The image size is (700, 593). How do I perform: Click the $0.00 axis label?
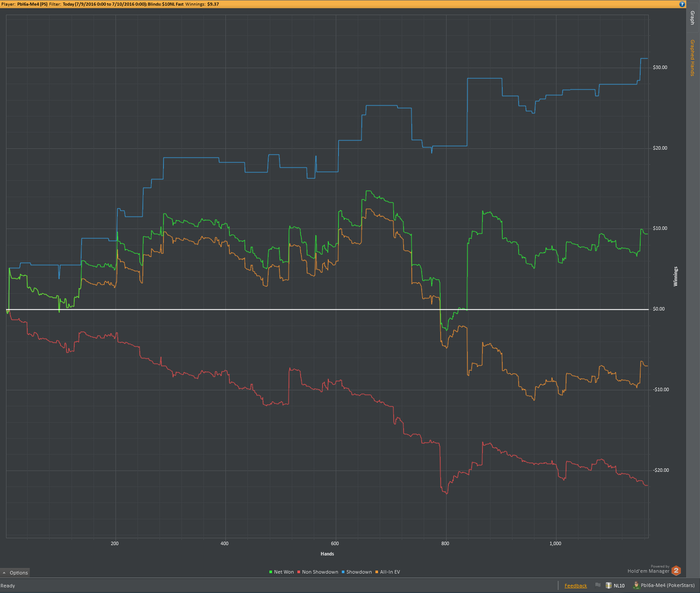(x=658, y=309)
